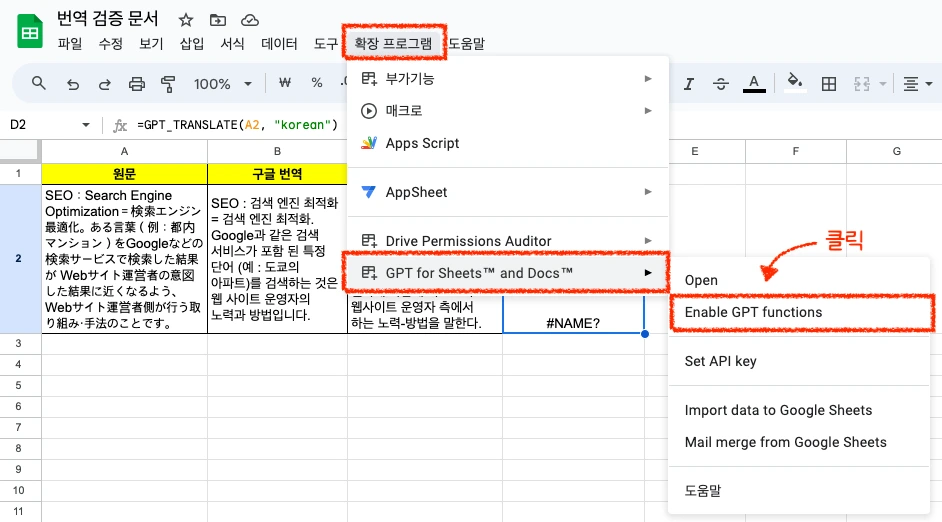942x522 pixels.
Task: Select row 2 header
Action: pos(19,258)
